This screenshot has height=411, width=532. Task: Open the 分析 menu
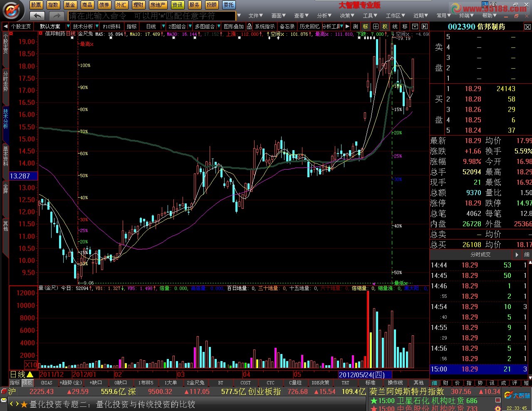[324, 16]
